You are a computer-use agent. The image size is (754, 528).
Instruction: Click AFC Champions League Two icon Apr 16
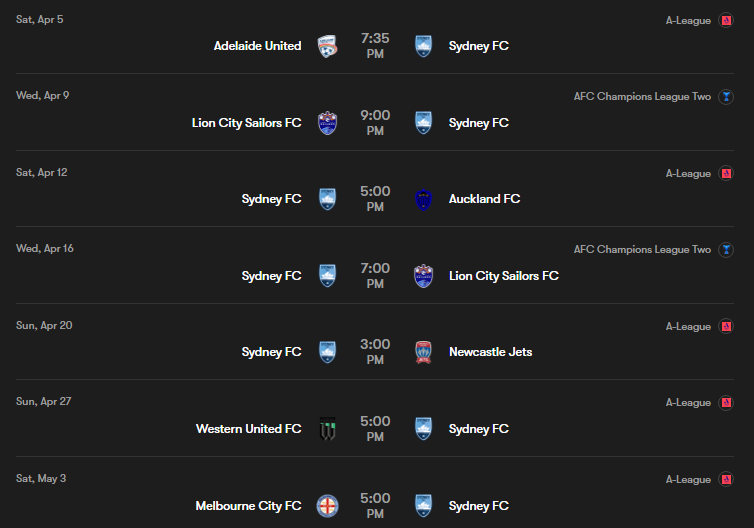[726, 250]
